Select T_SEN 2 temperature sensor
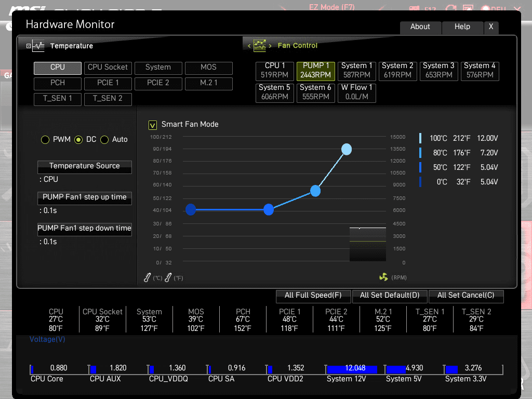The width and height of the screenshot is (532, 399). tap(108, 99)
